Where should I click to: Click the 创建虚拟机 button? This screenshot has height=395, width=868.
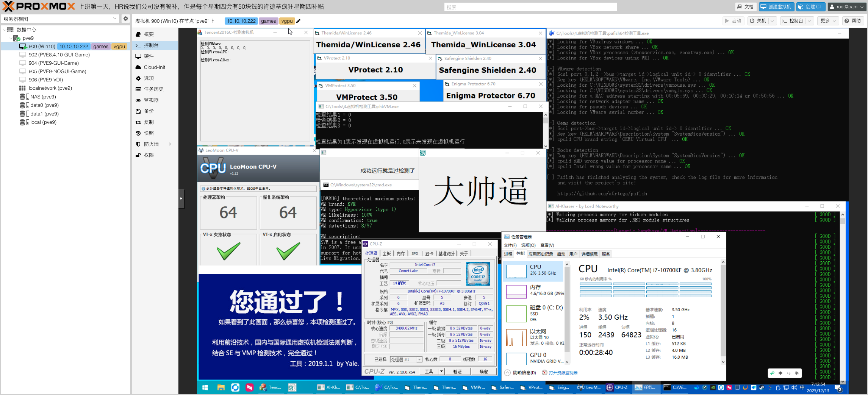coord(776,7)
